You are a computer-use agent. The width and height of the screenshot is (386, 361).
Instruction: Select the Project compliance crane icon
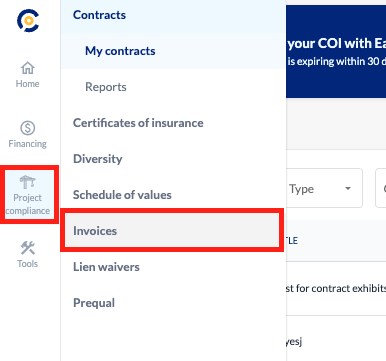pyautogui.click(x=28, y=195)
